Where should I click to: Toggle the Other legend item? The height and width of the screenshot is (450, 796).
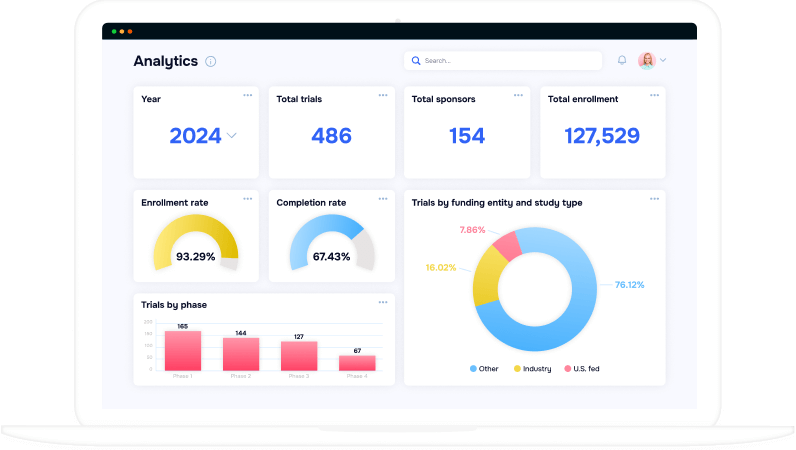pyautogui.click(x=484, y=369)
